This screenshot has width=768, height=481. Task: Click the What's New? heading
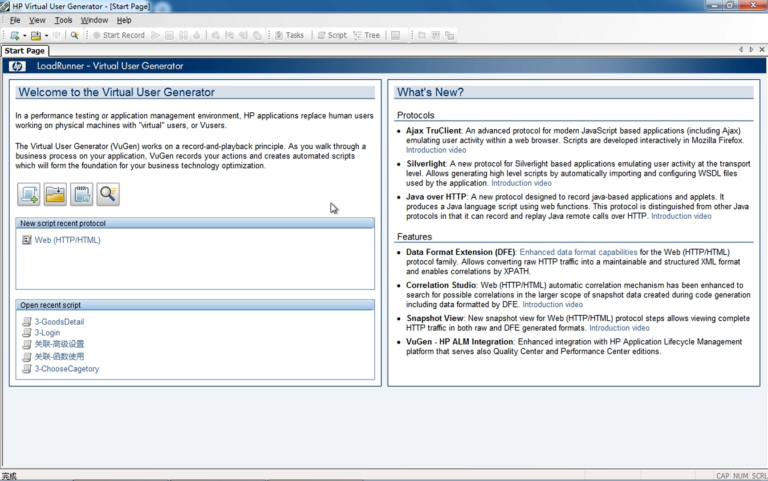coord(430,92)
